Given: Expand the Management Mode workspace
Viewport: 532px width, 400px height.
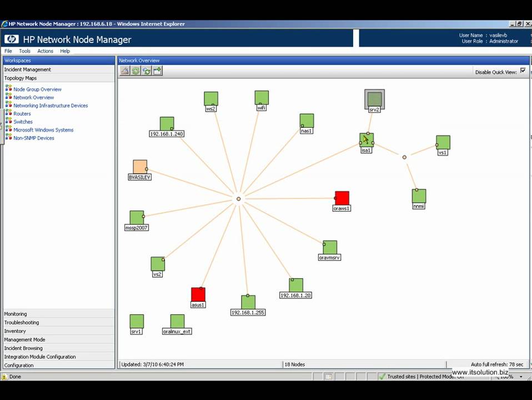Looking at the screenshot, I should [59, 339].
